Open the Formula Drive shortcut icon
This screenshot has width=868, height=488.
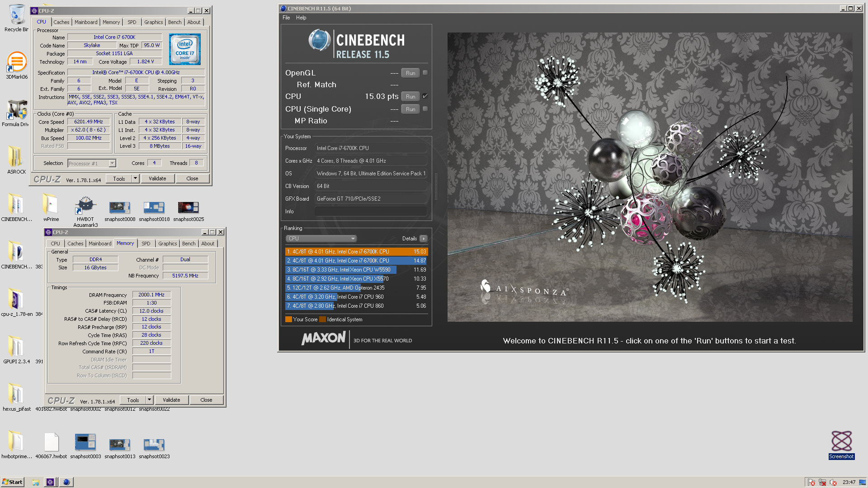(x=17, y=110)
